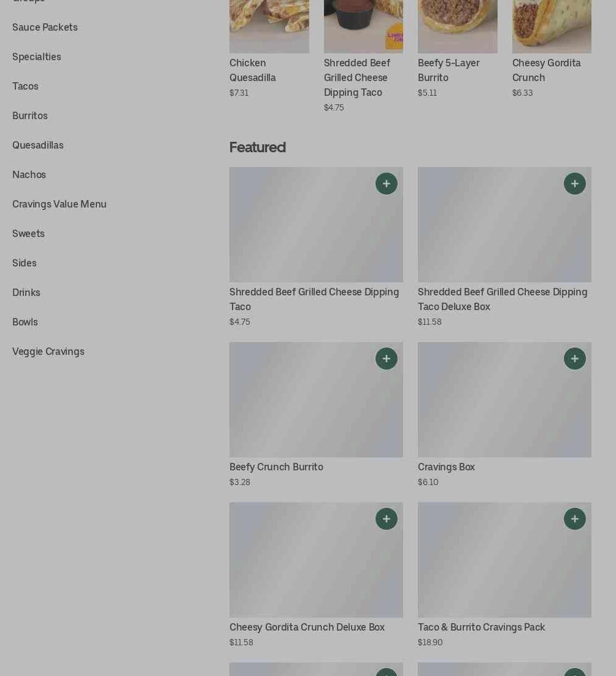Add Cravings Box using its plus icon
This screenshot has width=616, height=676.
click(574, 359)
